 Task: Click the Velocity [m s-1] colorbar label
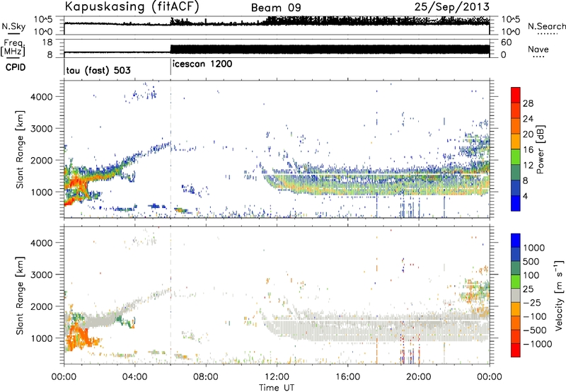tap(559, 295)
